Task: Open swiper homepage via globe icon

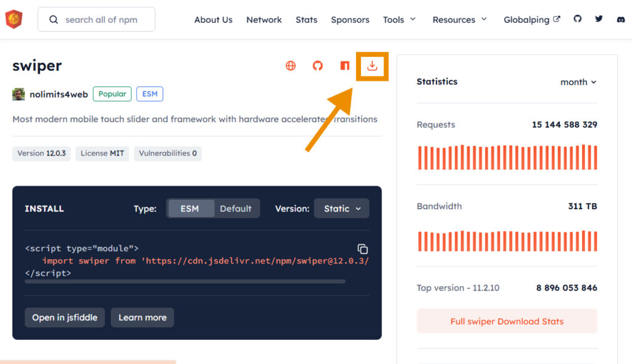Action: pyautogui.click(x=291, y=66)
